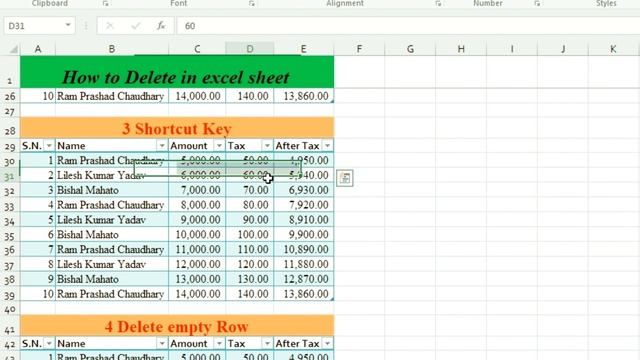
Task: Click the After Tax cell showing 6,930.00
Action: [x=304, y=190]
